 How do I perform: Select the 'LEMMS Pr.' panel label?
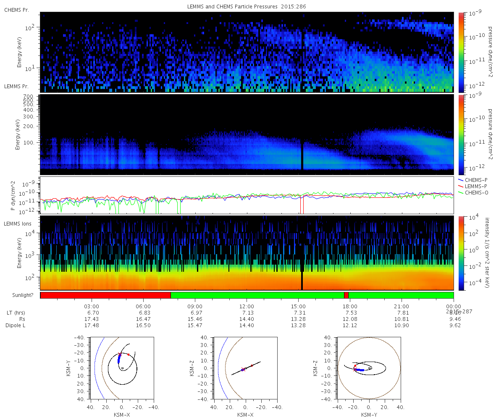coord(16,86)
